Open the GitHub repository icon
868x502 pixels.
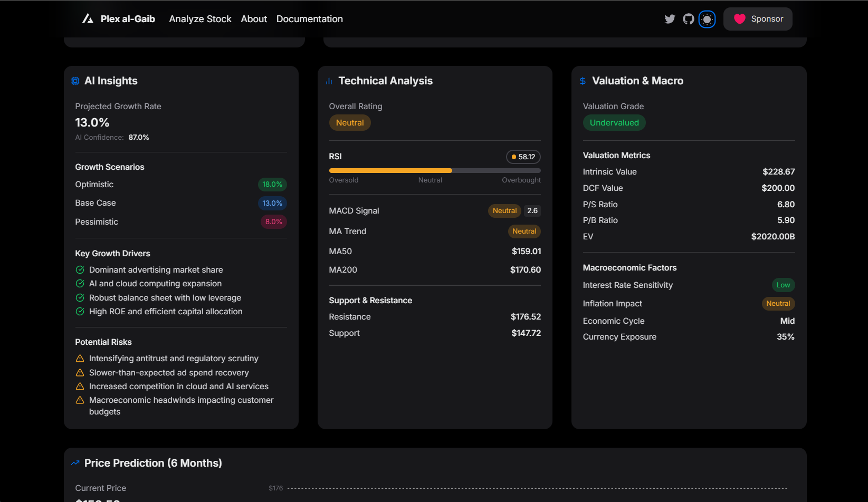pos(689,19)
